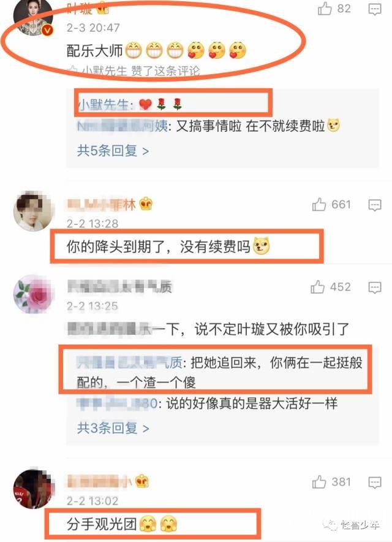Open avatar of 分手观光团 commenter
The height and width of the screenshot is (542, 392).
click(34, 489)
